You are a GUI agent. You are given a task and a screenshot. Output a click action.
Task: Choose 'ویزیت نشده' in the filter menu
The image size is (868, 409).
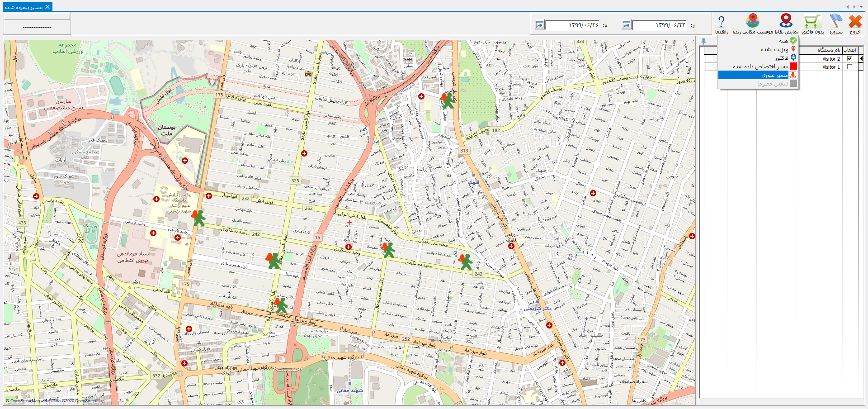[x=774, y=49]
